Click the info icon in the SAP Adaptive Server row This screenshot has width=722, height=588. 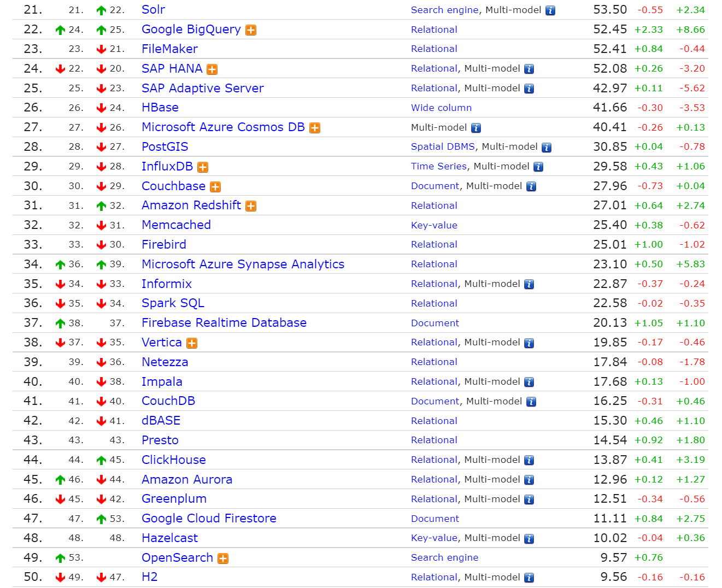[529, 89]
